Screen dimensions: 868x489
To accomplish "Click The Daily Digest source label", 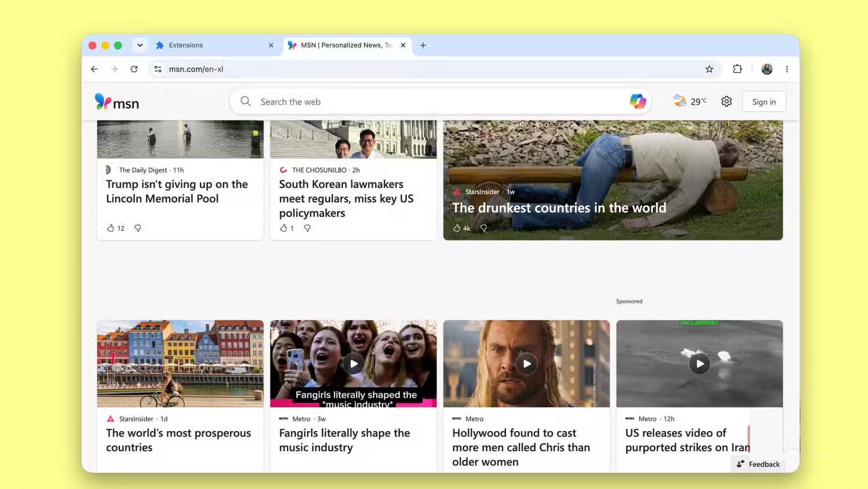I will point(142,170).
